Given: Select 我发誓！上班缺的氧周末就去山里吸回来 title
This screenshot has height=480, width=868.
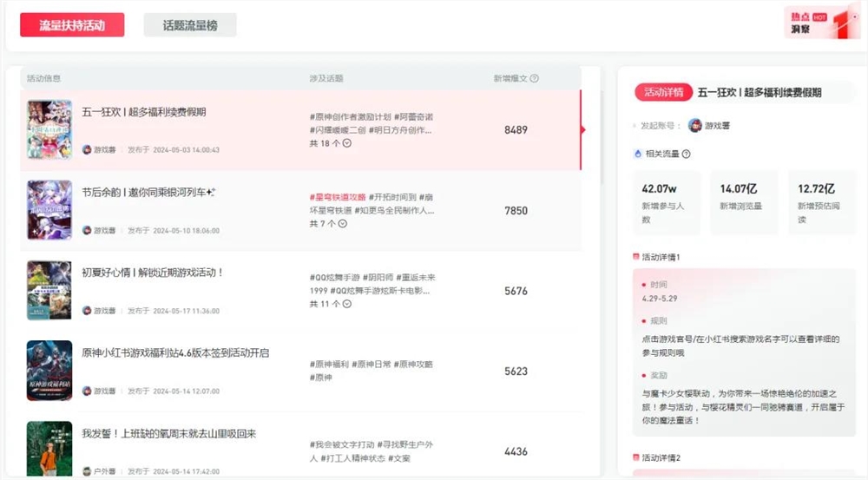Looking at the screenshot, I should click(169, 433).
